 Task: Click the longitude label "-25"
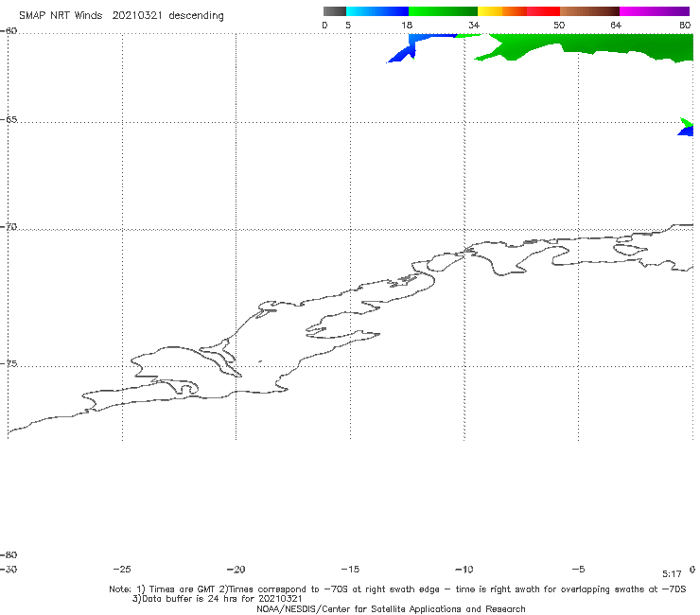pos(122,570)
